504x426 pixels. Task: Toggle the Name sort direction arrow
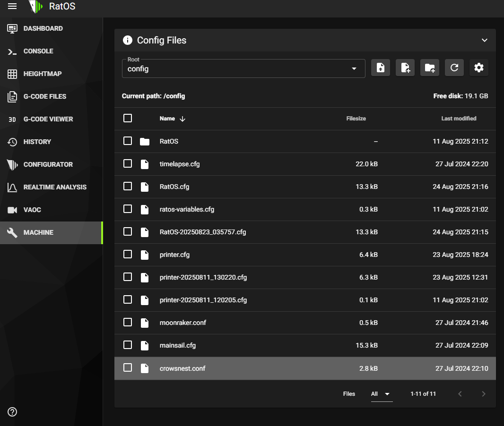(x=182, y=119)
